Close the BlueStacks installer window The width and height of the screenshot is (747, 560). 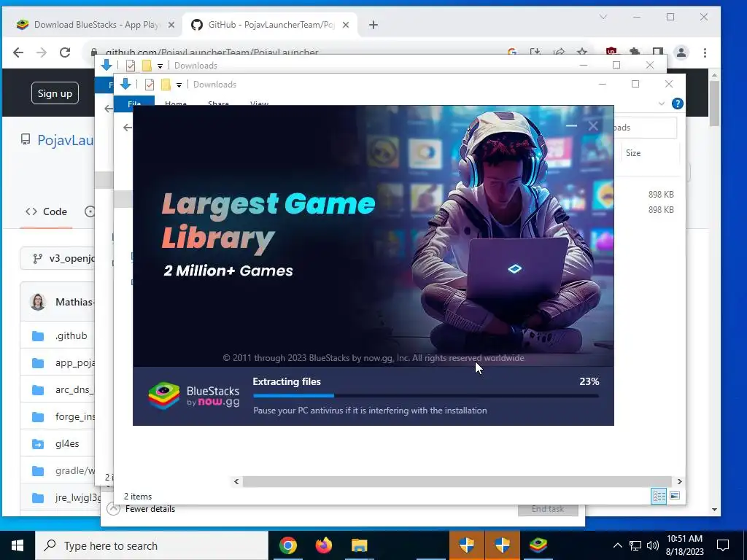pyautogui.click(x=593, y=125)
